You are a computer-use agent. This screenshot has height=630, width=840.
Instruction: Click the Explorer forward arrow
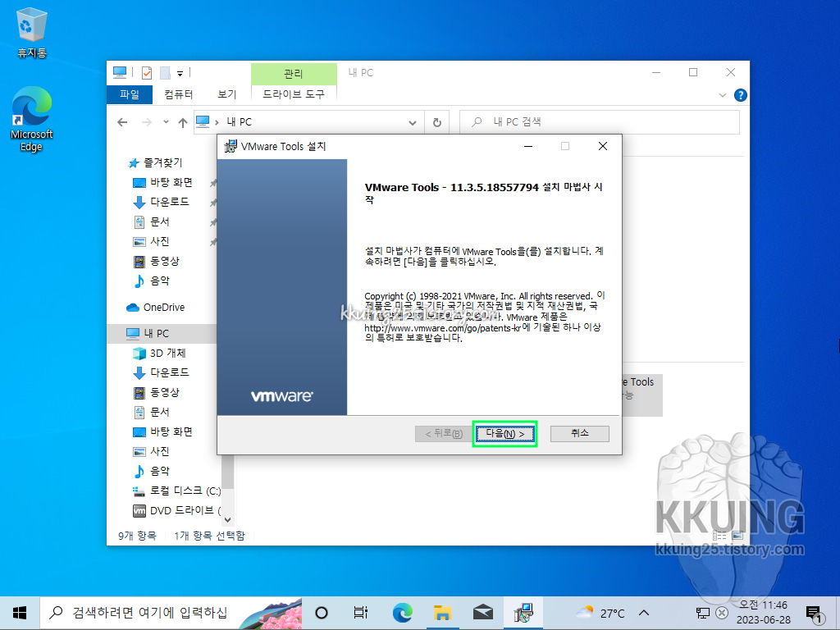[146, 122]
